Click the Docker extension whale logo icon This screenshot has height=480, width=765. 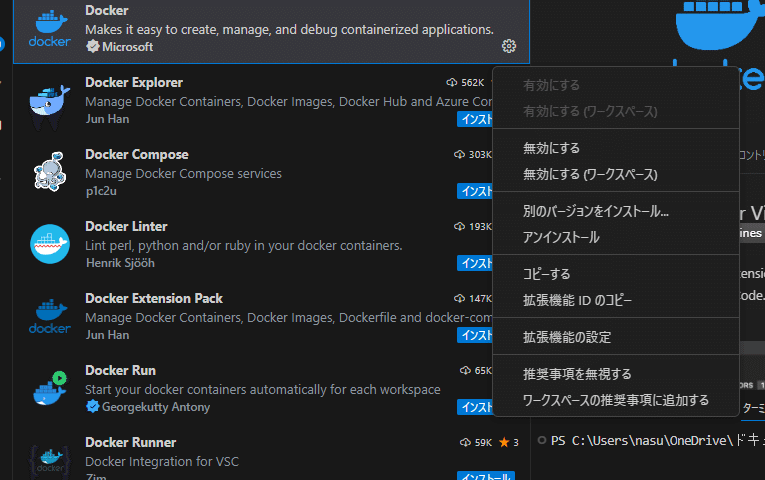50,29
